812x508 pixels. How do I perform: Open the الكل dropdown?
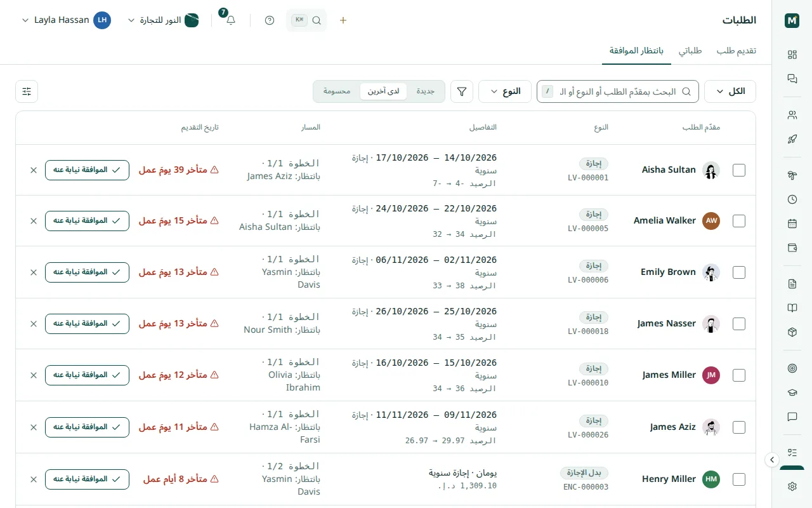[730, 91]
